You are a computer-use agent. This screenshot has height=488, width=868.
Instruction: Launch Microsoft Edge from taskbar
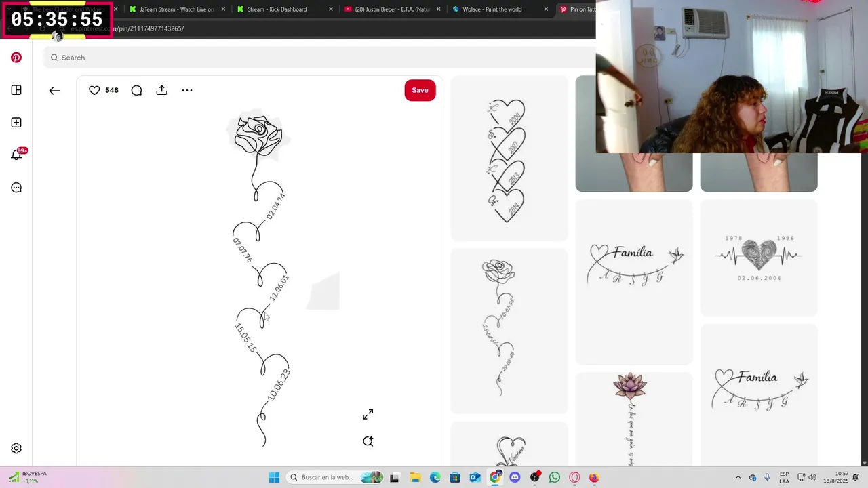435,477
